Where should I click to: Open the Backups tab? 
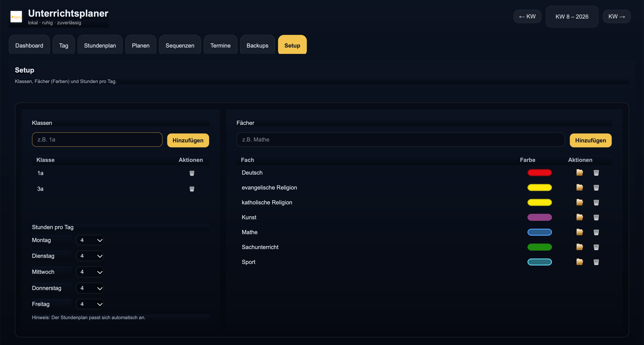pos(257,46)
